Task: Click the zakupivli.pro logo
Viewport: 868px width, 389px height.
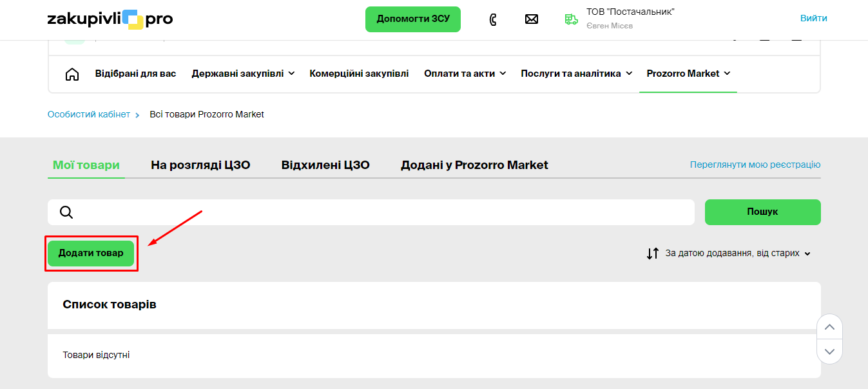Action: tap(110, 19)
